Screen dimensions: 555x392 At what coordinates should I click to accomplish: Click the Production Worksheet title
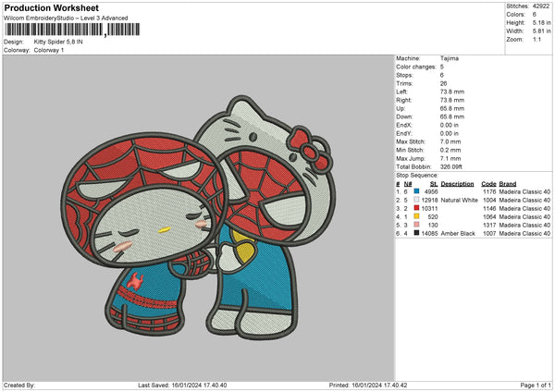[52, 7]
